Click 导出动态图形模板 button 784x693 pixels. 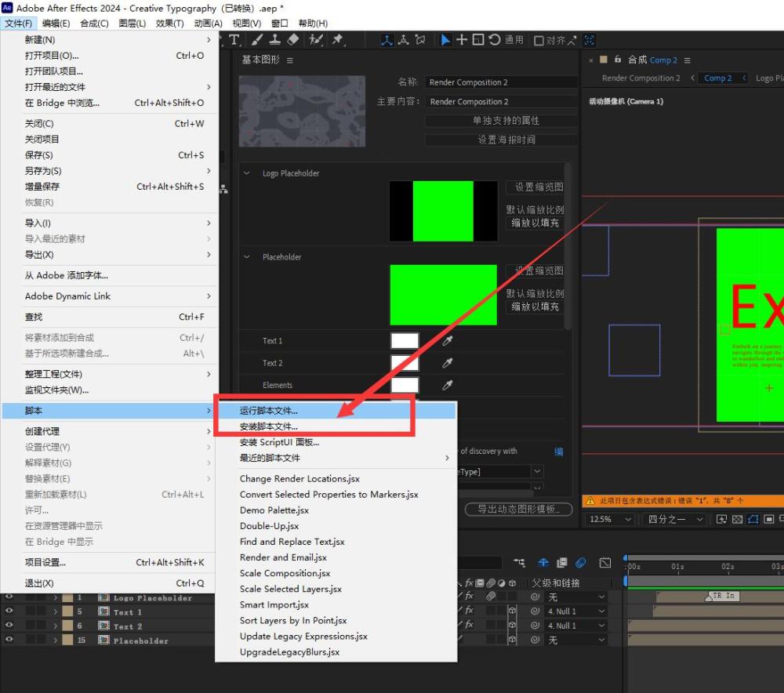pyautogui.click(x=518, y=509)
